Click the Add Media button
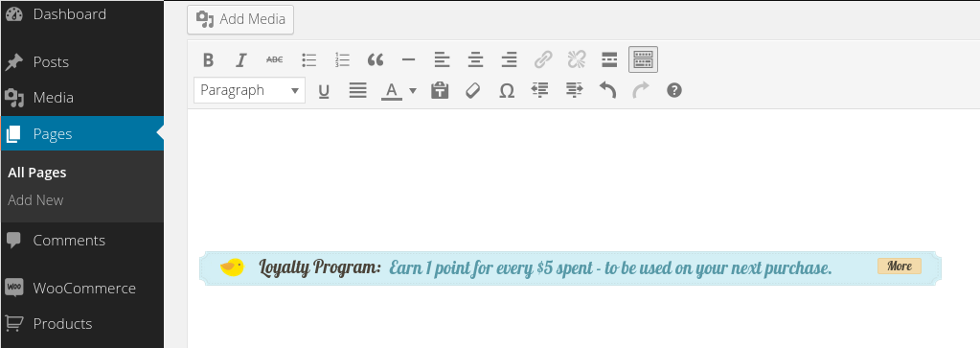980x348 pixels. pos(240,19)
